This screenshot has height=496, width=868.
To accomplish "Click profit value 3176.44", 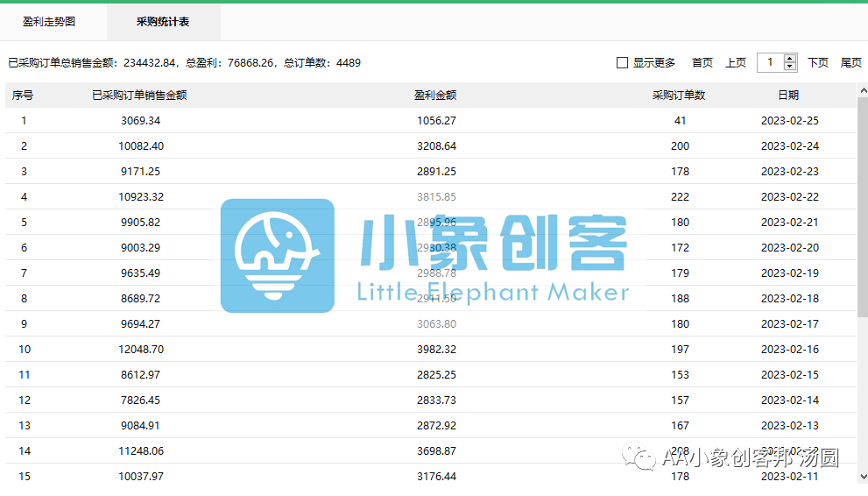I will click(436, 477).
